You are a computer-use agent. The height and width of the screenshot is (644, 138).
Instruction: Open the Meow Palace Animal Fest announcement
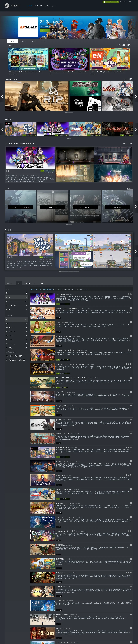pyautogui.click(x=110, y=59)
